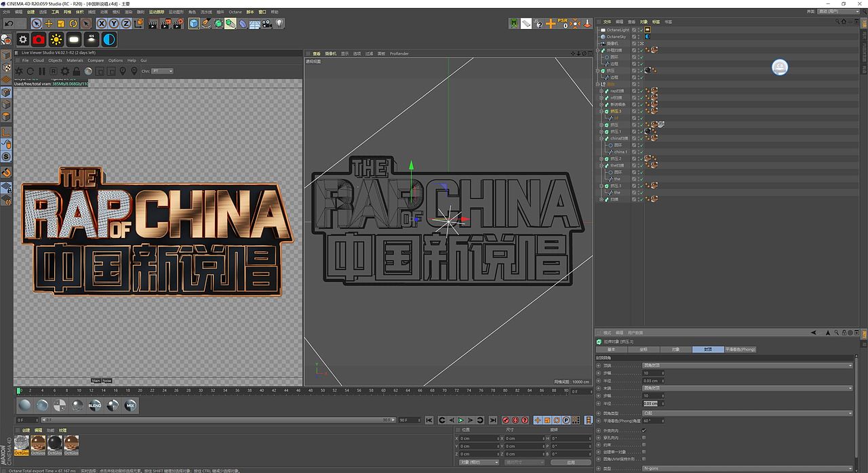
Task: Select the Scale tool in top toolbar
Action: [61, 24]
